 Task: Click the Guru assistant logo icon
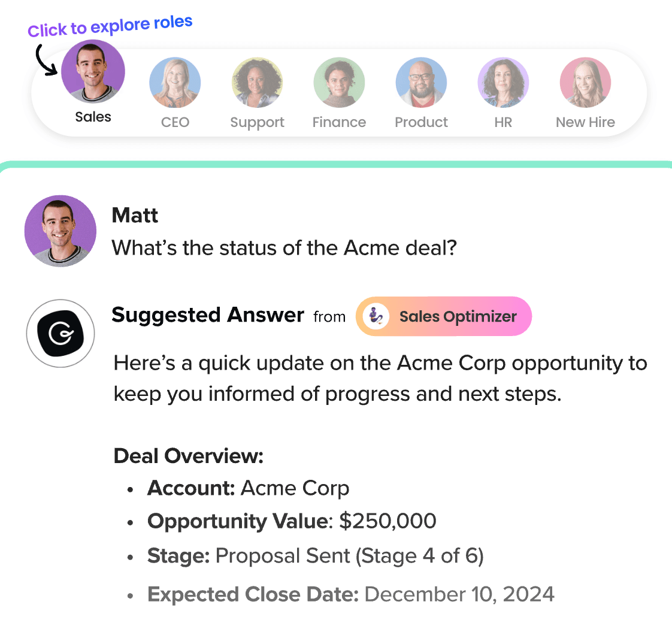60,333
